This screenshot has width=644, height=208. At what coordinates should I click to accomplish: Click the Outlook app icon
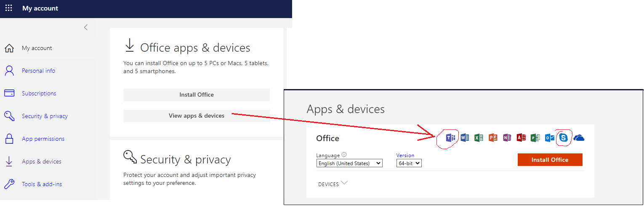coord(549,138)
